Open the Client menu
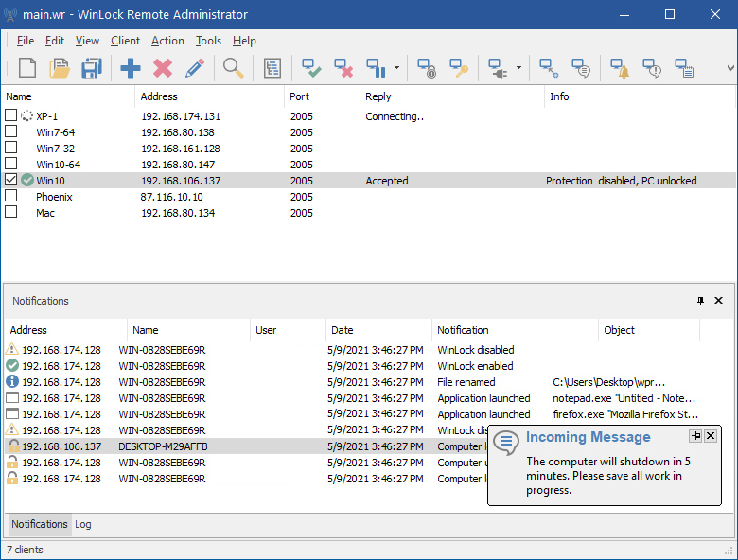Image resolution: width=738 pixels, height=560 pixels. [x=125, y=41]
